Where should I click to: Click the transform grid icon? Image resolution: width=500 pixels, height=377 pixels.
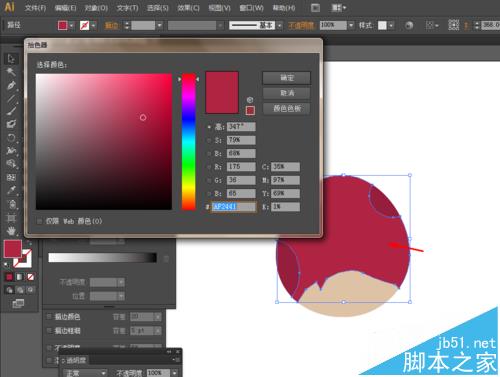click(454, 25)
